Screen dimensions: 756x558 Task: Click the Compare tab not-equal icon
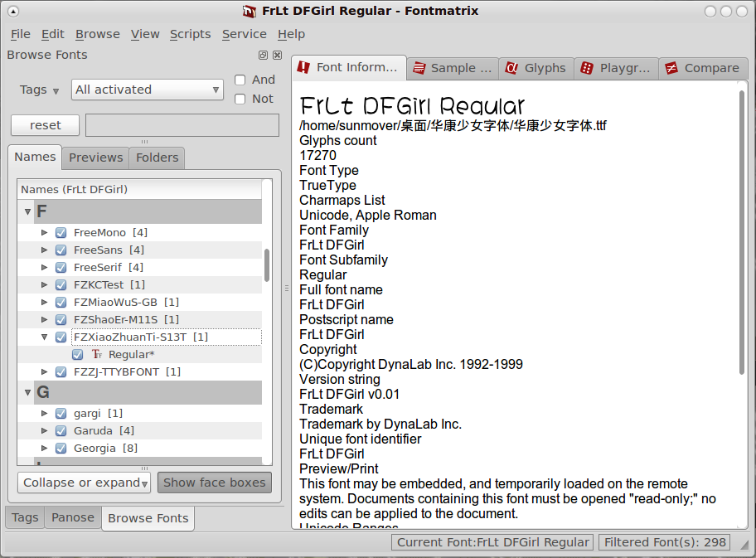pyautogui.click(x=671, y=68)
